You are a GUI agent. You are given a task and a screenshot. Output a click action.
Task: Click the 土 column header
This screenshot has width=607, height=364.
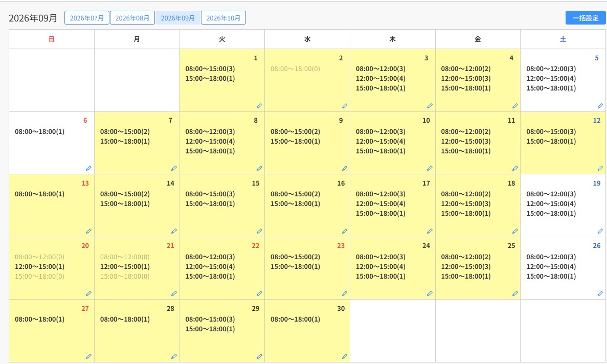563,39
